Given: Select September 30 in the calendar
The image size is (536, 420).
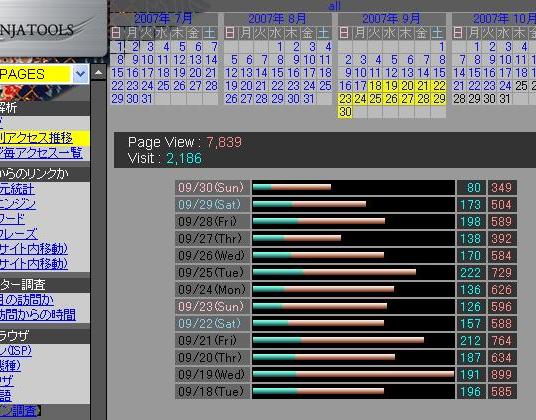Looking at the screenshot, I should click(345, 112).
